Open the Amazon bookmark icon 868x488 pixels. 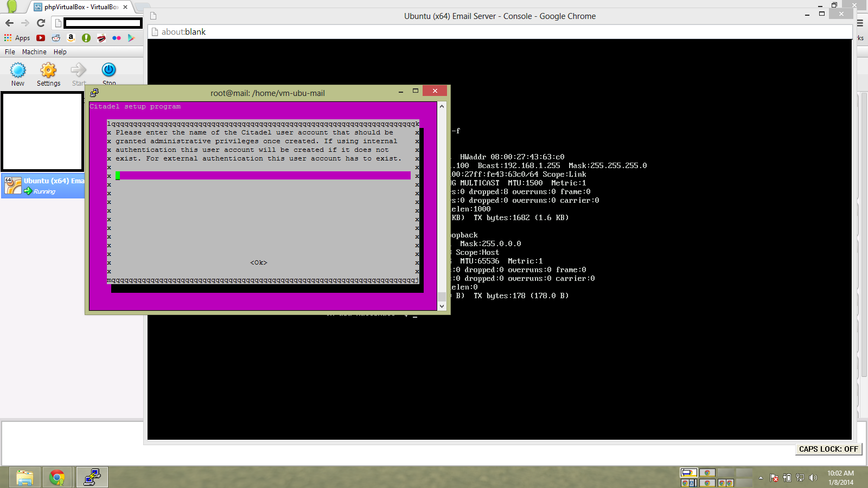pyautogui.click(x=71, y=38)
